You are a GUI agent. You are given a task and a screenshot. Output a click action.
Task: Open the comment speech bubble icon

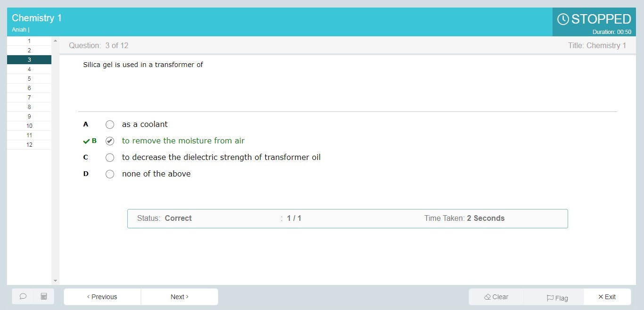(x=23, y=297)
